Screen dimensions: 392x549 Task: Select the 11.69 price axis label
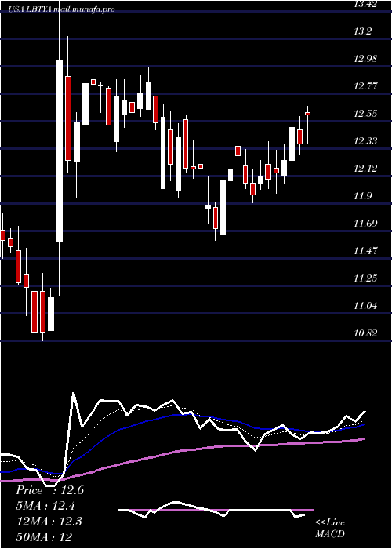366,224
